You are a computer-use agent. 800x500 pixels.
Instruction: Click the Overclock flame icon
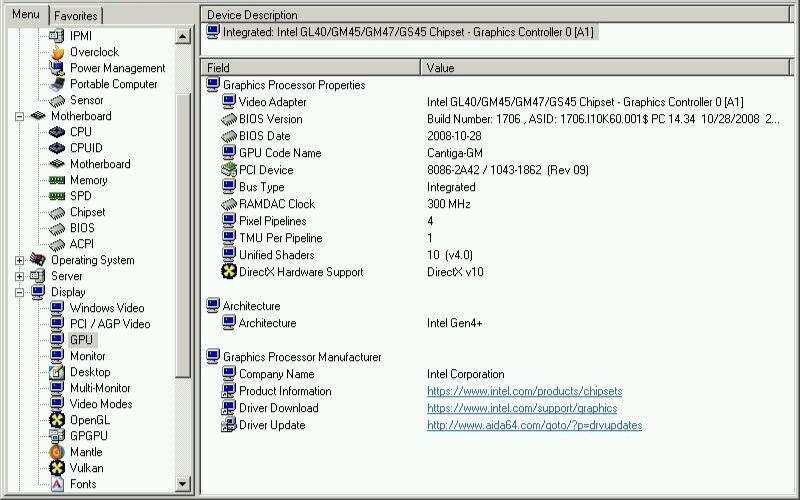(x=57, y=52)
